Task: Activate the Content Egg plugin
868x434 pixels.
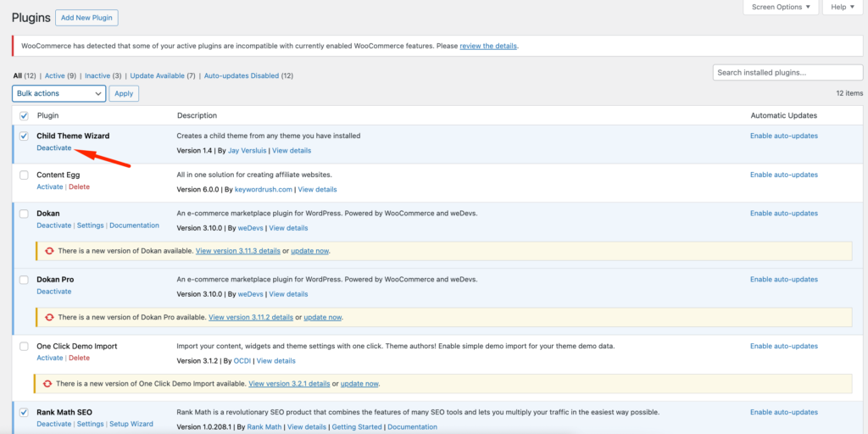Action: 50,186
